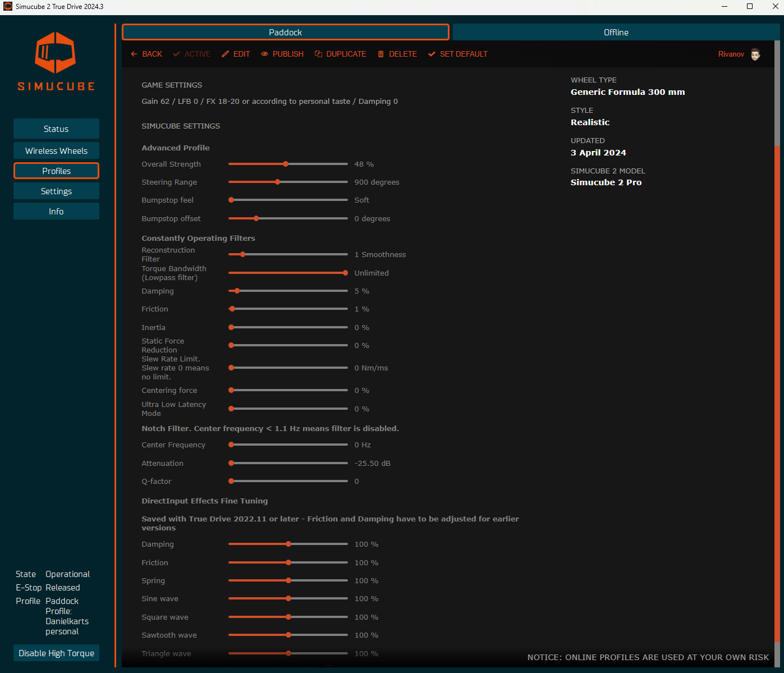
Task: Click the '-25.50 dB' attenuation value
Action: coord(373,463)
